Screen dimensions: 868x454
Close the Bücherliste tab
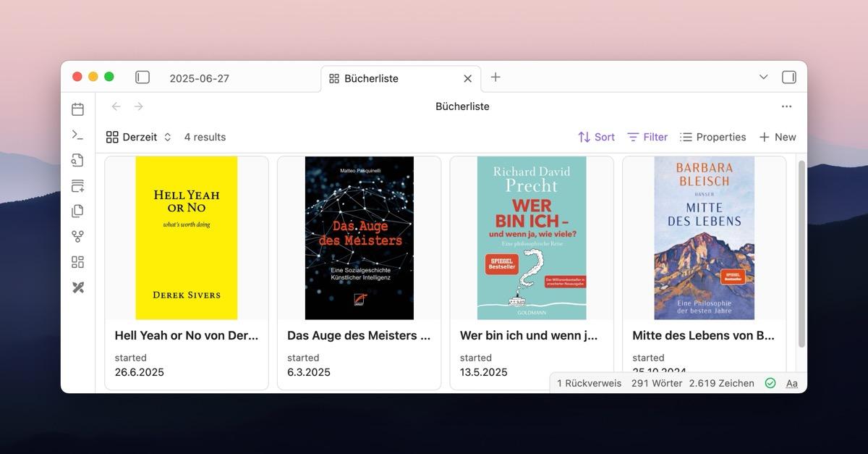coord(467,79)
